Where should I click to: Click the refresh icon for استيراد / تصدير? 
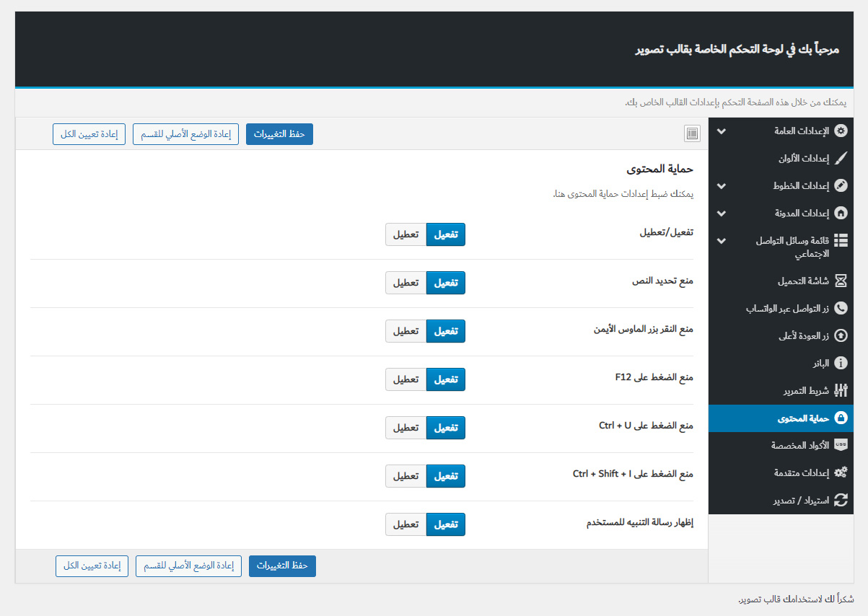841,500
